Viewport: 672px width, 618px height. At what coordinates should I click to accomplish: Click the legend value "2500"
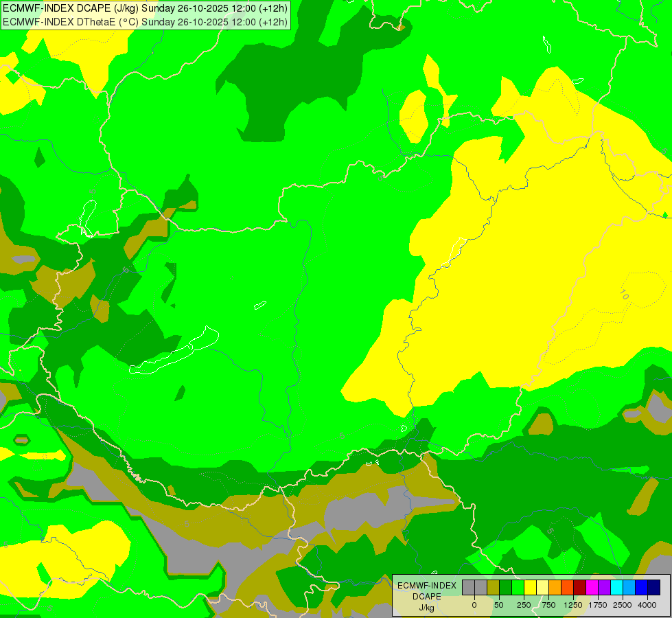point(623,605)
